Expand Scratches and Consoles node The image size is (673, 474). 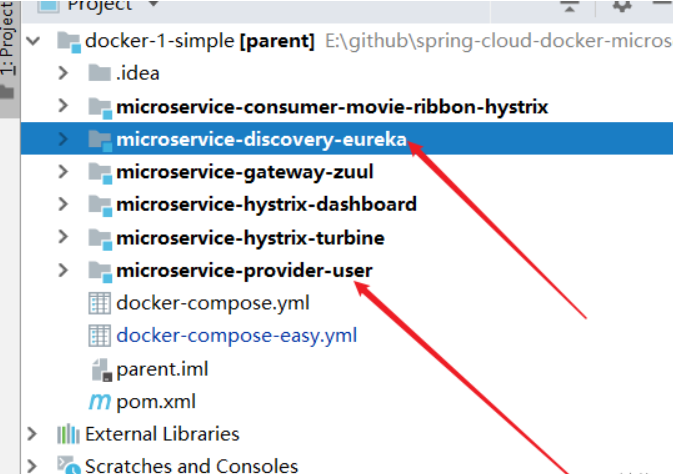[32, 466]
